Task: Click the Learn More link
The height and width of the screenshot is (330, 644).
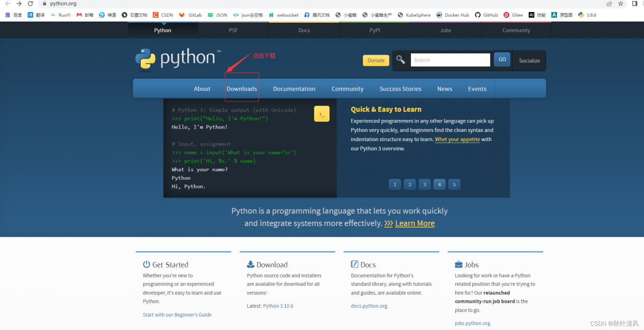Action: pyautogui.click(x=415, y=223)
